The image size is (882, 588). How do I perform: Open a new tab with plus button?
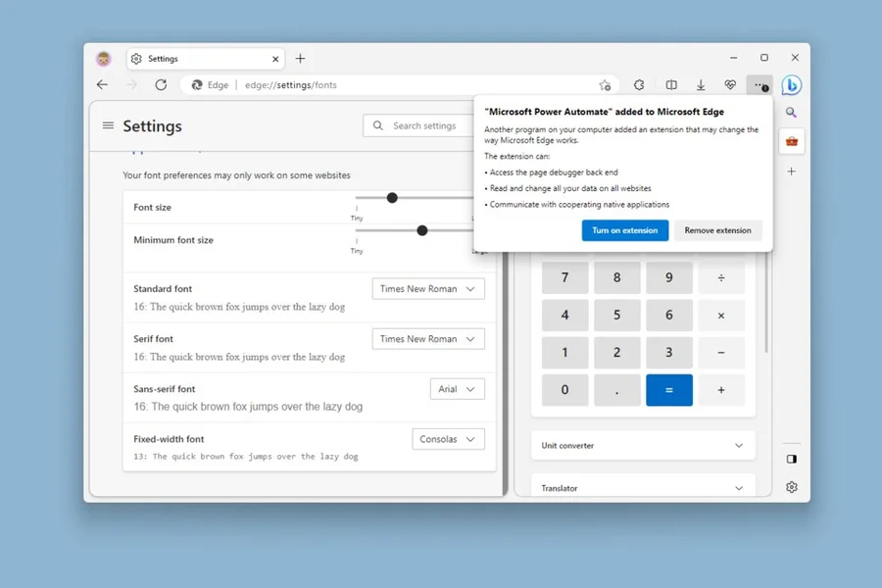click(301, 59)
